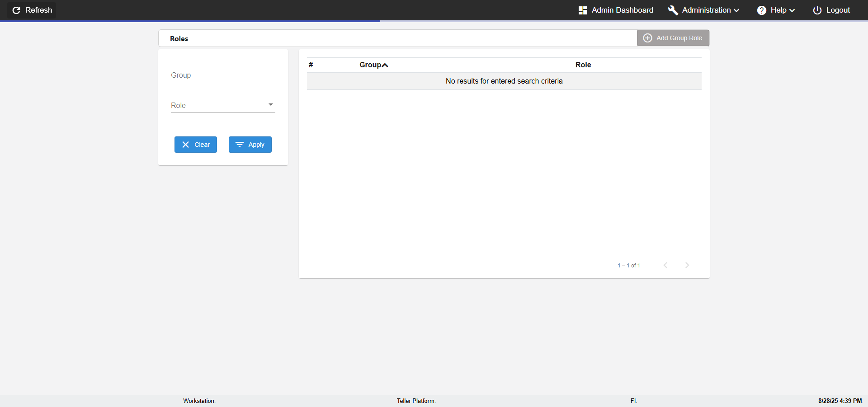Click the Workstation status label
868x407 pixels.
click(199, 401)
